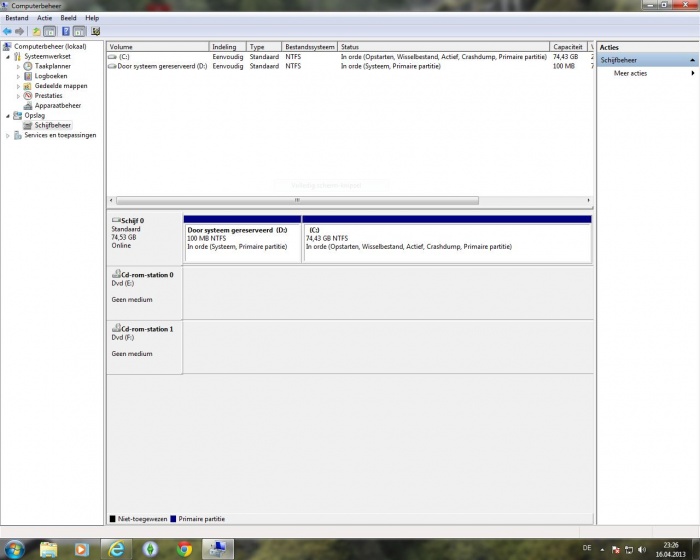Screen dimensions: 700x560
Task: Select the Computerbeheer (lokaal) root node
Action: (x=50, y=46)
